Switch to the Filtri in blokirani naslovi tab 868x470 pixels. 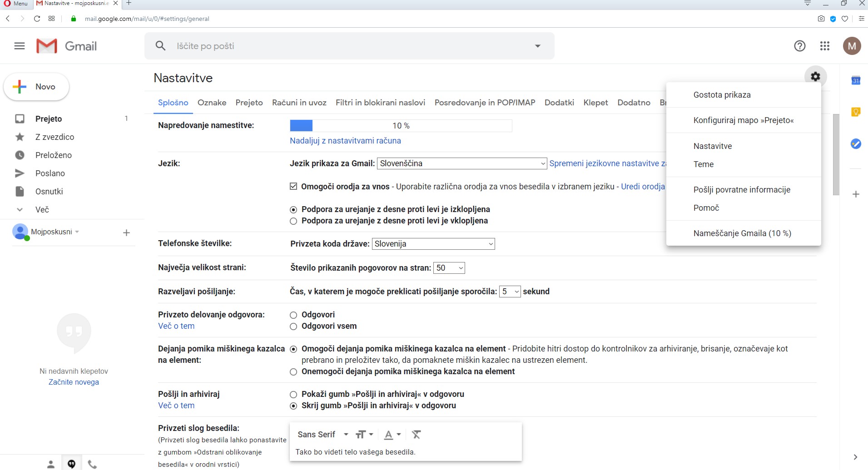pos(380,103)
